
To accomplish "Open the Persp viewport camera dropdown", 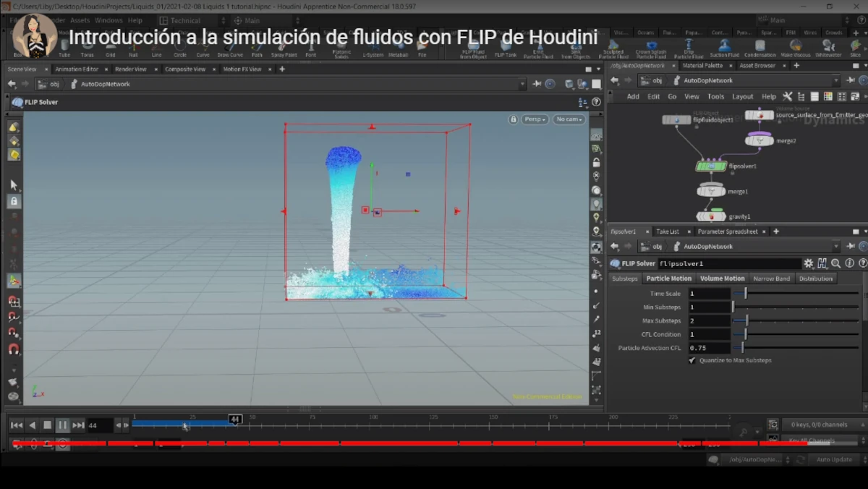I will pyautogui.click(x=535, y=119).
